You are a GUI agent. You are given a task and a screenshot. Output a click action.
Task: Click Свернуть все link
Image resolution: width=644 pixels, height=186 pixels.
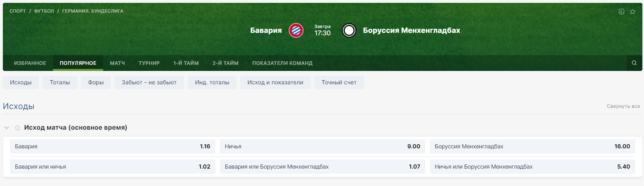pyautogui.click(x=623, y=106)
